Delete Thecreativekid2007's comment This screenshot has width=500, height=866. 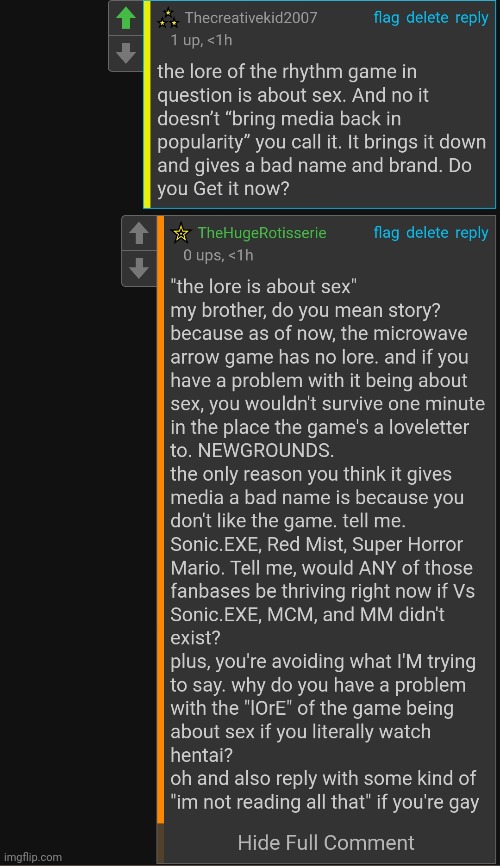427,18
